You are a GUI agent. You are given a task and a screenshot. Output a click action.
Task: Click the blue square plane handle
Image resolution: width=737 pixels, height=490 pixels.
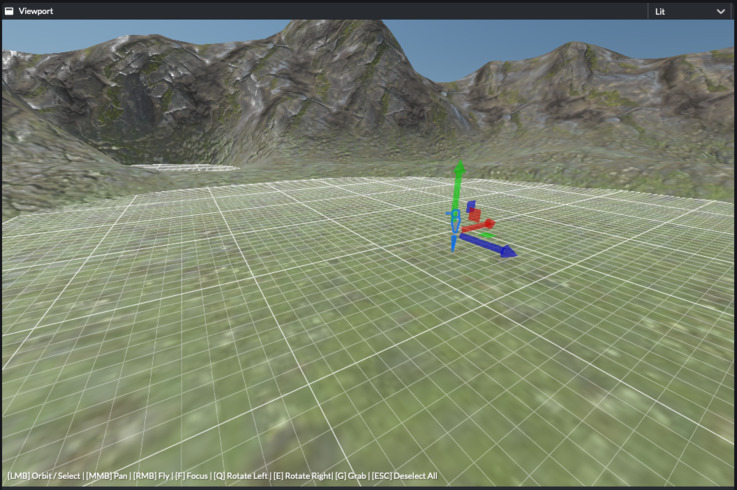click(470, 206)
